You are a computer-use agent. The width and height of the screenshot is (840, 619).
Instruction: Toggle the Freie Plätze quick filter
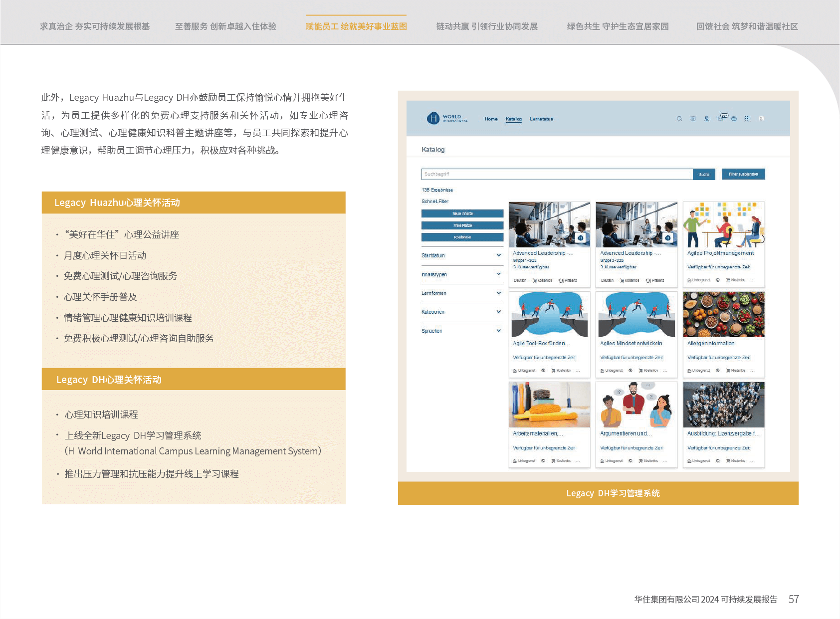[462, 225]
